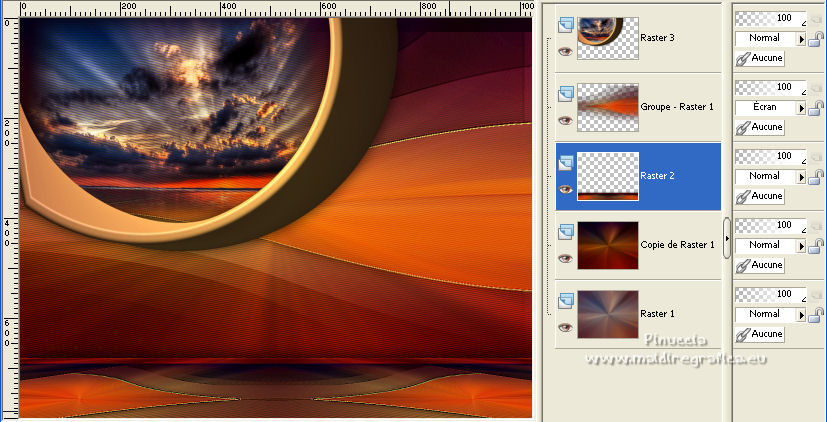827x422 pixels.
Task: Click the layer type icon of Groupe - Raster 1
Action: [565, 94]
